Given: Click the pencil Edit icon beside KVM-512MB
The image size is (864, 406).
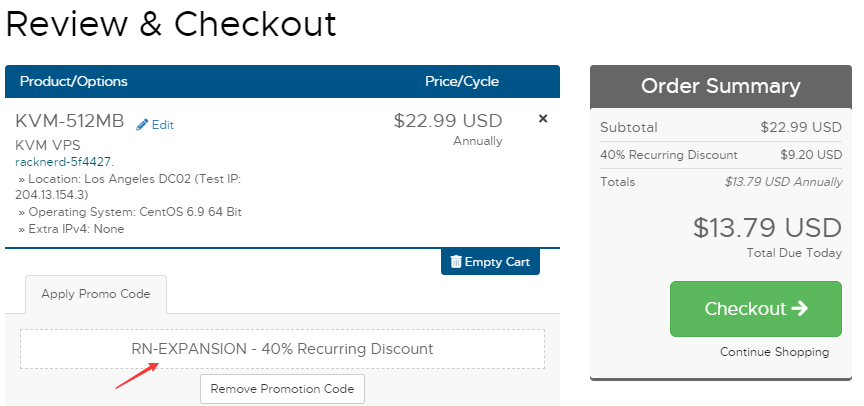Looking at the screenshot, I should [142, 125].
